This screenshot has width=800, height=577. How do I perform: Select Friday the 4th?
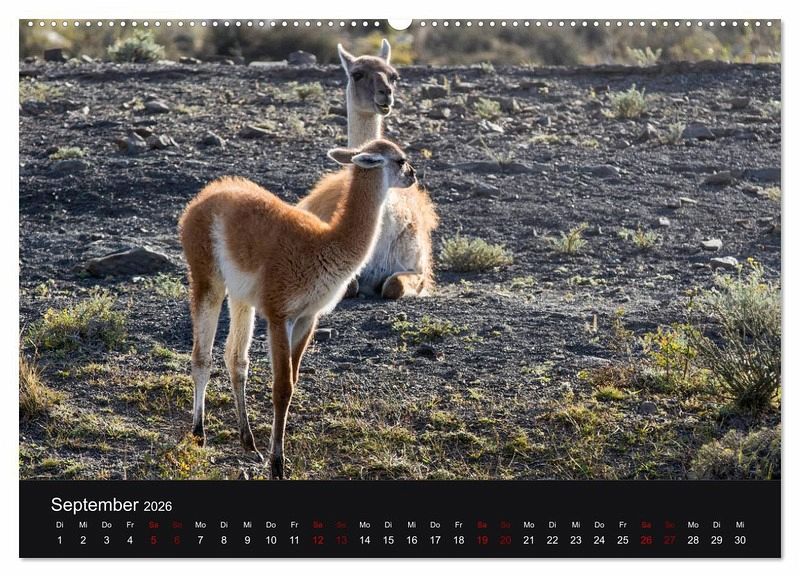click(x=130, y=540)
